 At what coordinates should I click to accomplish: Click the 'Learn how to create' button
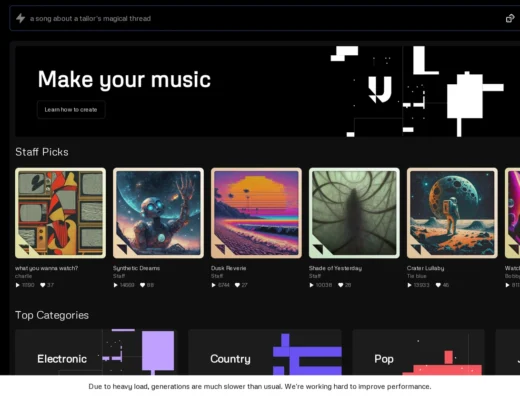coord(71,110)
